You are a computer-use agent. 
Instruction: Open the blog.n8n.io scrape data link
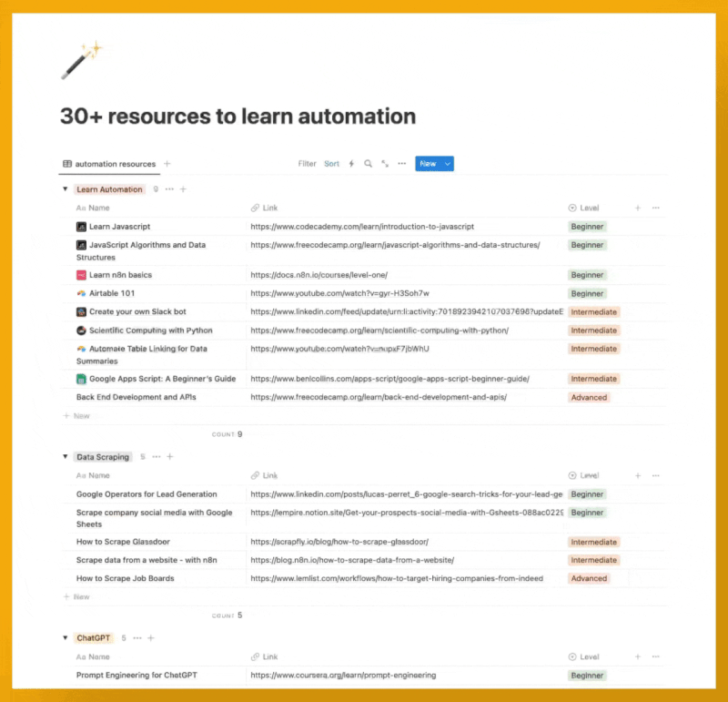click(x=352, y=560)
